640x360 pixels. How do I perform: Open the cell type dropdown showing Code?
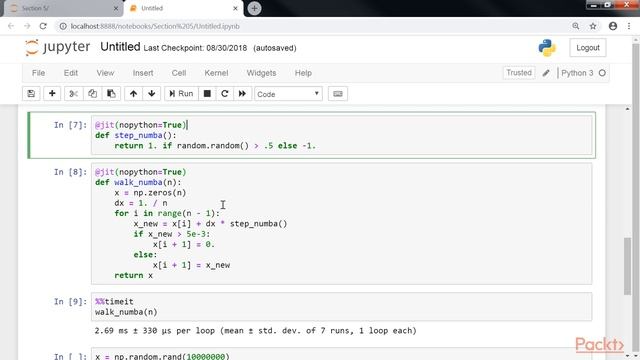288,94
